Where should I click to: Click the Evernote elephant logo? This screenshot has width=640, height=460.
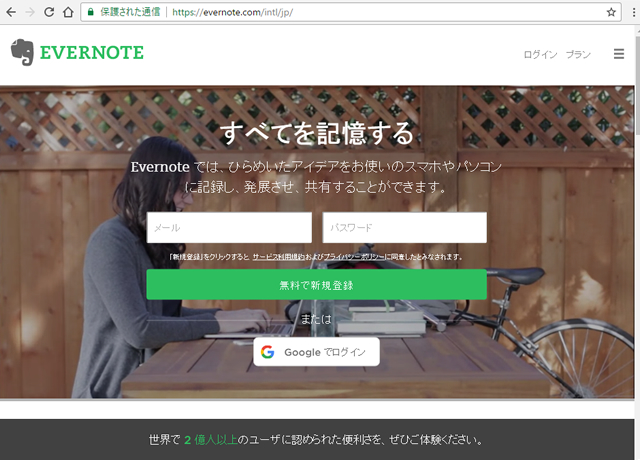tap(22, 52)
